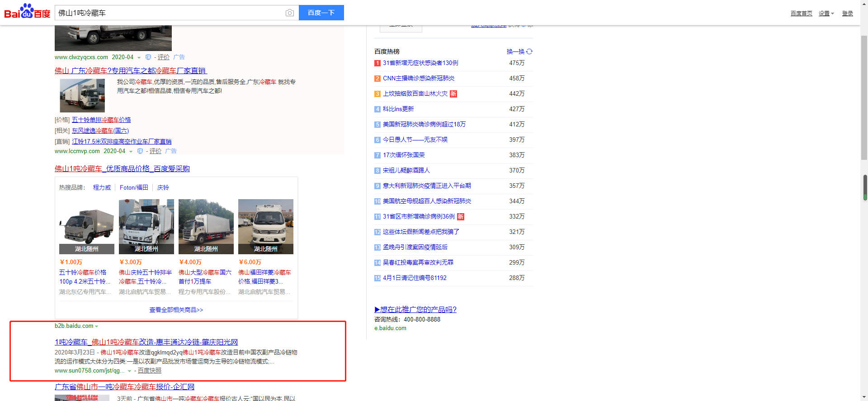Open hot topic 17次缅怀张国荣
This screenshot has height=401, width=868.
coord(404,155)
